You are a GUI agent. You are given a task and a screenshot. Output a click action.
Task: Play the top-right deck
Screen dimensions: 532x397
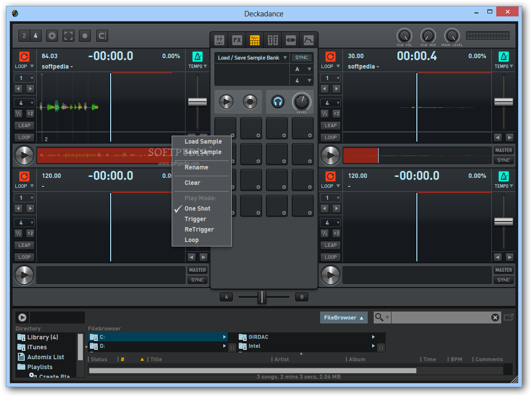coord(331,155)
